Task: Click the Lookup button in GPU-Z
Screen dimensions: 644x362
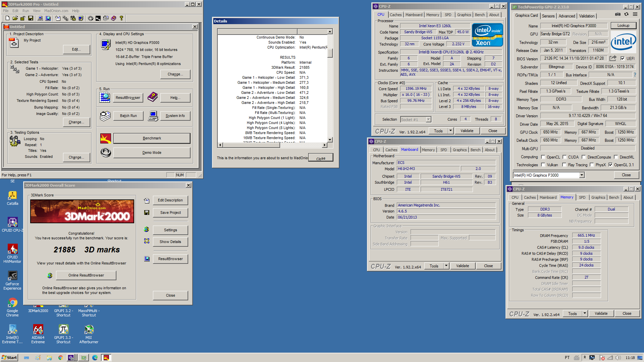Action: click(x=623, y=25)
